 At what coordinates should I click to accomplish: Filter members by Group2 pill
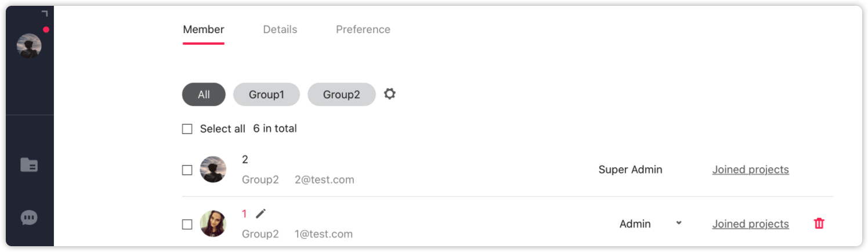point(342,95)
